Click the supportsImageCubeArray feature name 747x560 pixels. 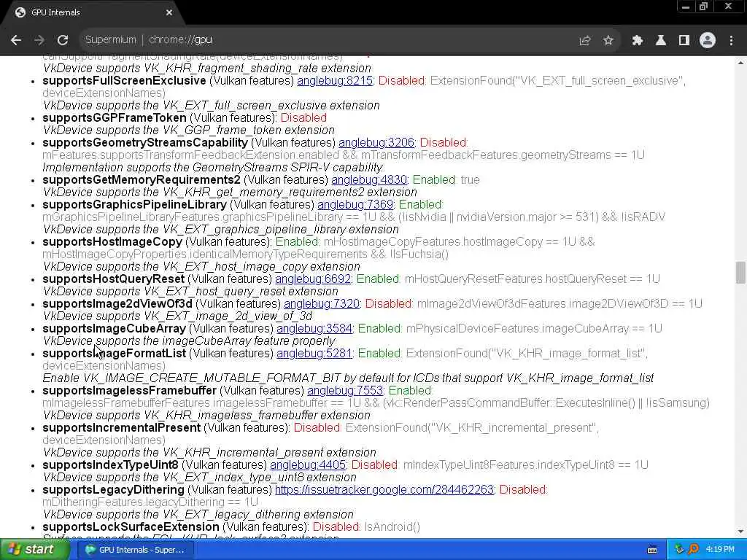(114, 328)
